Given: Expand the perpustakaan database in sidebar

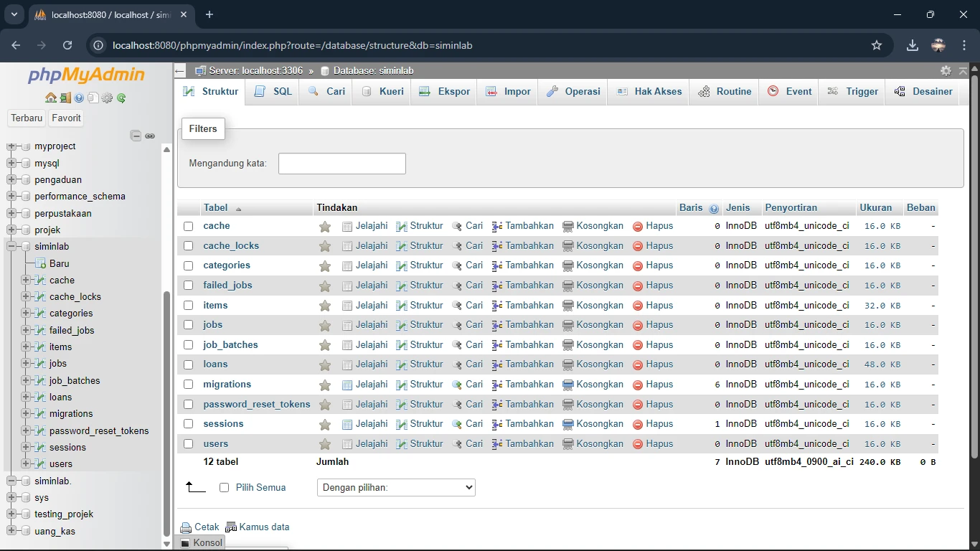Looking at the screenshot, I should pos(11,214).
